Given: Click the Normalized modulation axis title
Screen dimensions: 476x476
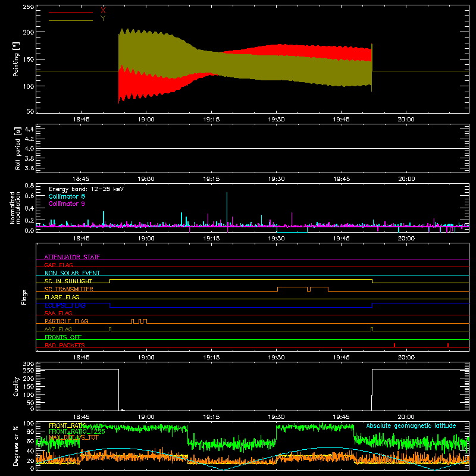Looking at the screenshot, I should [x=15, y=208].
